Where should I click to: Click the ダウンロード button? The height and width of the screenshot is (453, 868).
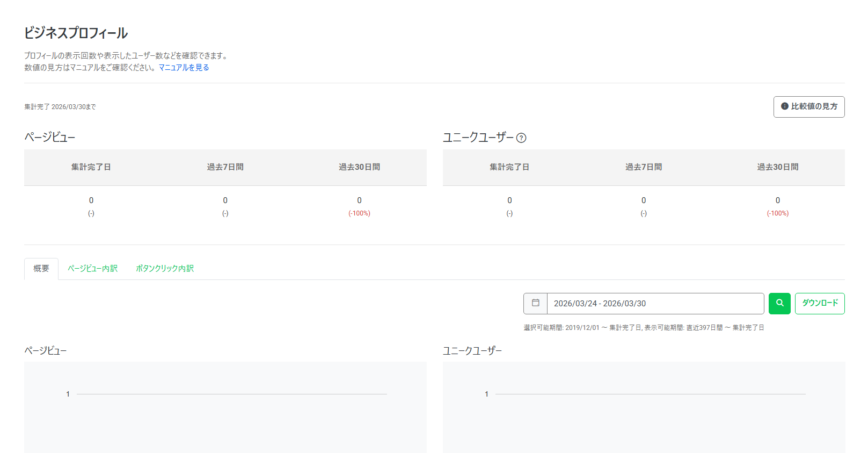tap(819, 303)
